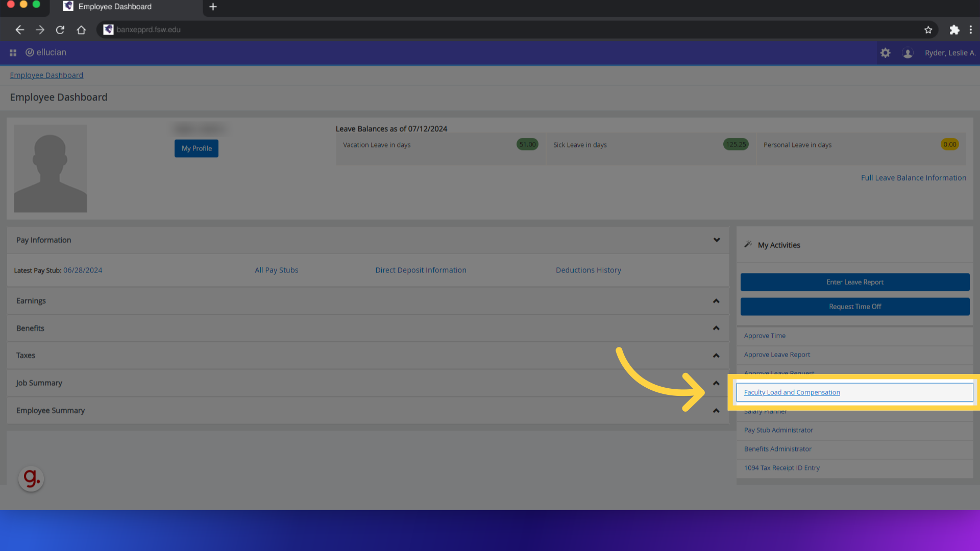980x551 pixels.
Task: Click the Enter Leave Report button
Action: pos(855,281)
